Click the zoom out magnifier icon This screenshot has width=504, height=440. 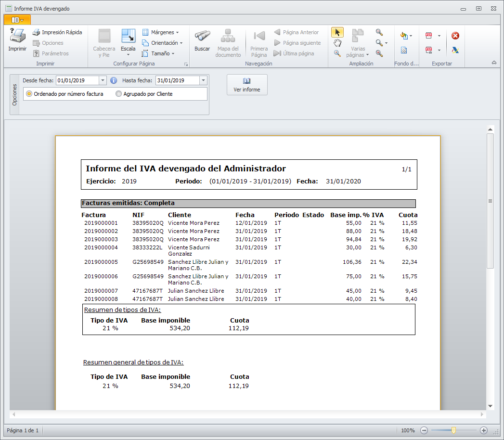point(379,32)
